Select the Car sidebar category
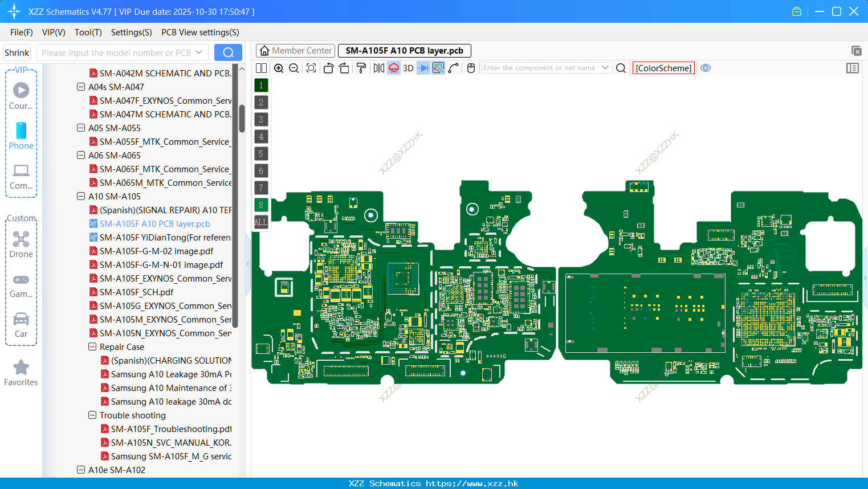 21,325
